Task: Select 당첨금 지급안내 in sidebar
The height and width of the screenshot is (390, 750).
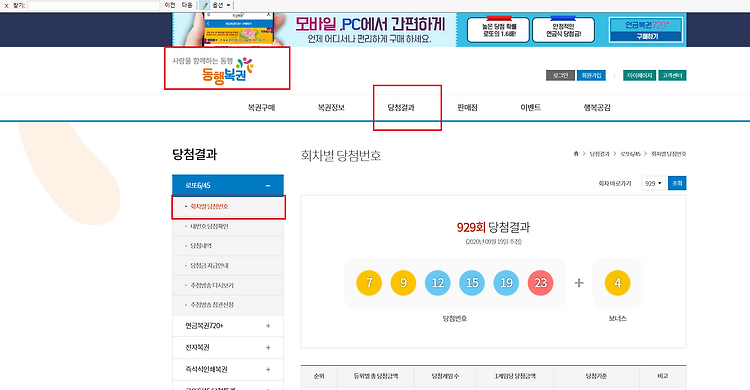Action: [228, 266]
